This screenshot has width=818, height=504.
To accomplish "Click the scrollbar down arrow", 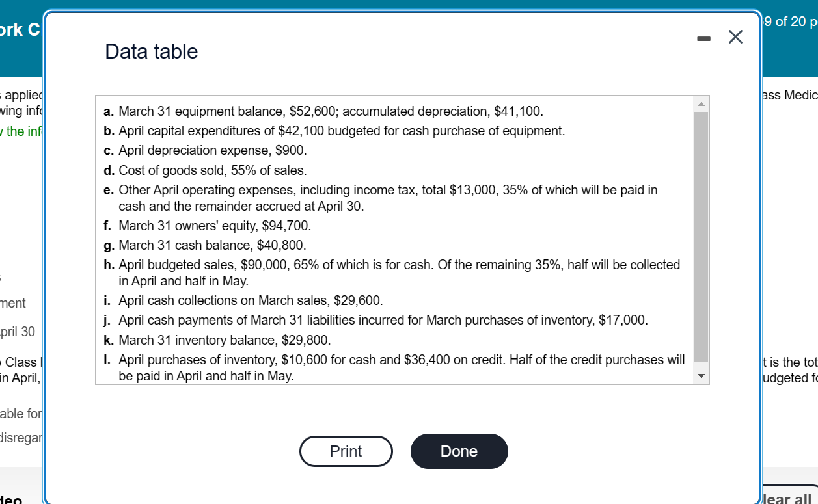I will (701, 376).
